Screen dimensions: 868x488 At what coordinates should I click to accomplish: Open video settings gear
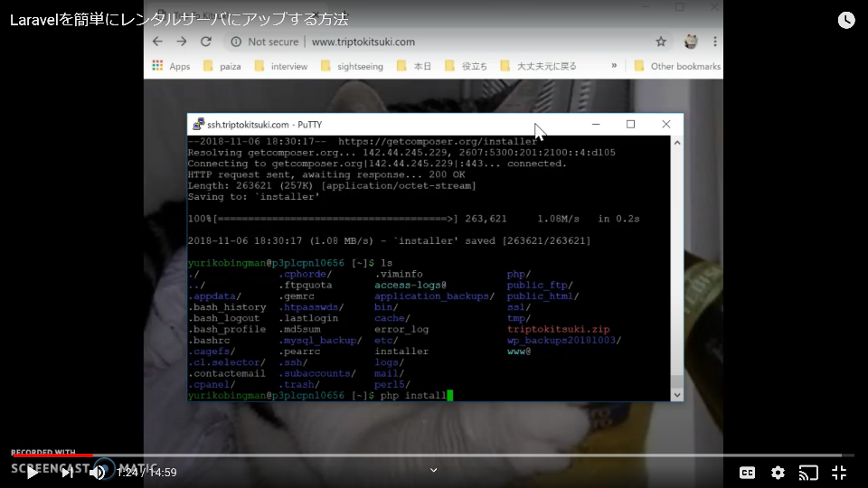click(x=778, y=473)
